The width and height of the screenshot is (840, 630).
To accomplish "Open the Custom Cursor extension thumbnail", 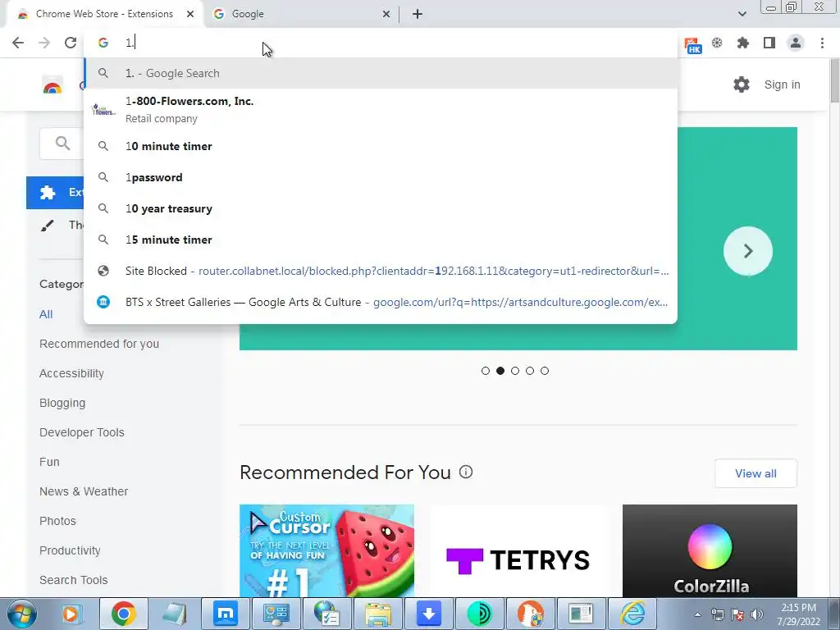I will coord(326,550).
